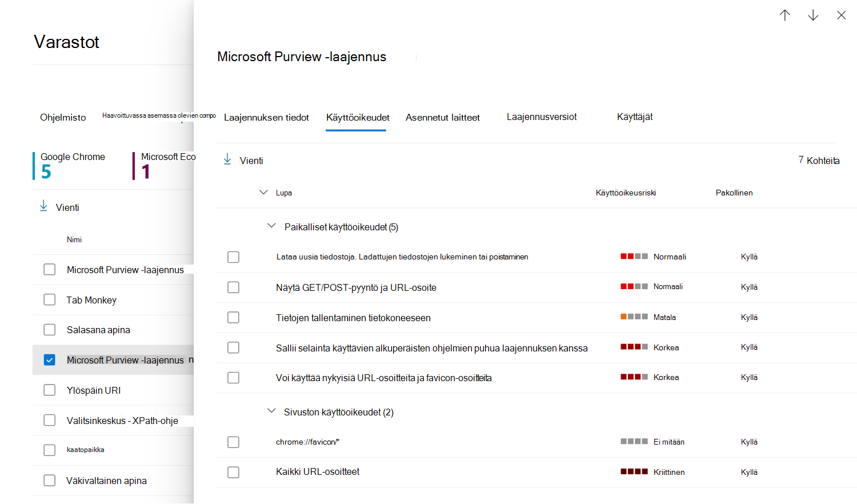The image size is (857, 504).
Task: Click the Ei mitään risk label
Action: tap(669, 442)
